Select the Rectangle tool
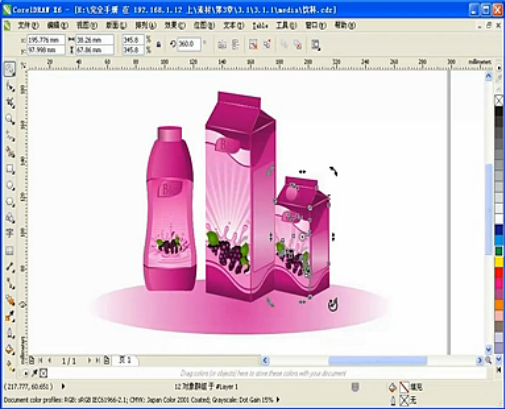 pos(10,169)
